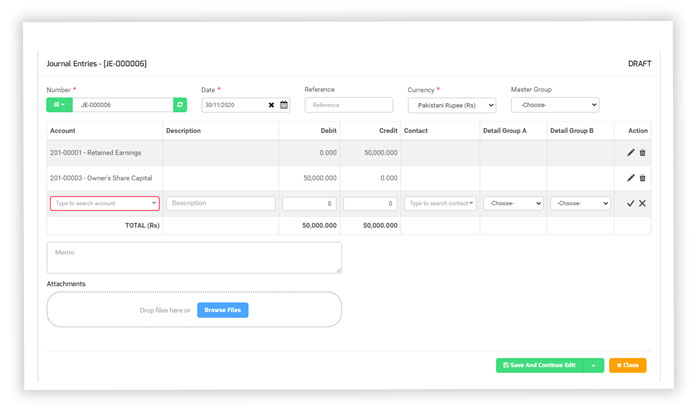The height and width of the screenshot is (416, 699).
Task: Delete the Owner's Share Capital row
Action: (x=642, y=178)
